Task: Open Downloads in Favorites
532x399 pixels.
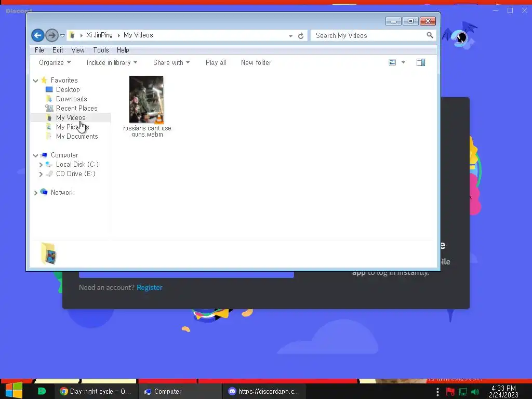Action: coord(71,99)
